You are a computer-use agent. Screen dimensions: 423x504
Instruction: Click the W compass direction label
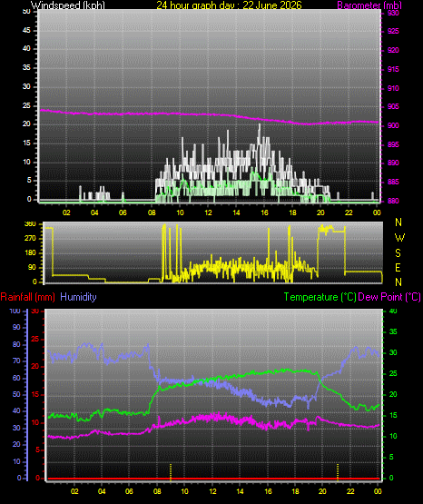click(x=399, y=238)
